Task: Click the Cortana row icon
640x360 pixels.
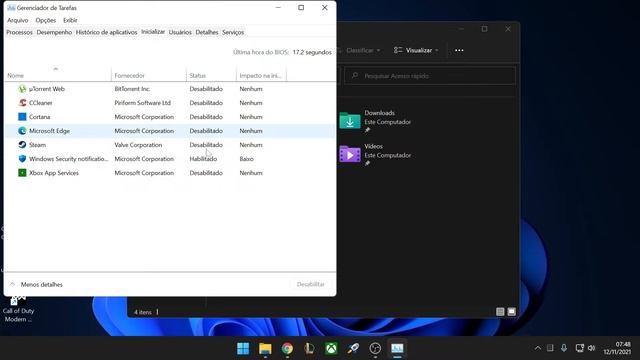Action: [x=22, y=117]
